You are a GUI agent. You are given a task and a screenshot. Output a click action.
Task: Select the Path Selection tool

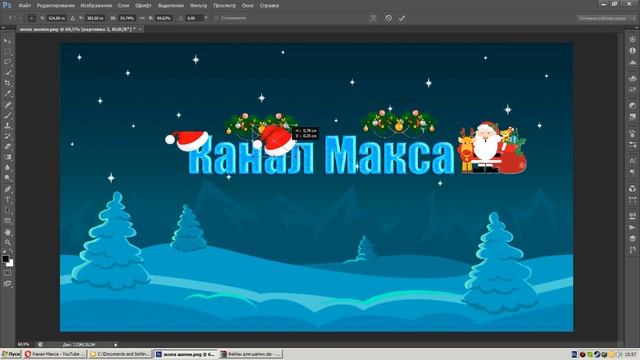click(x=7, y=210)
